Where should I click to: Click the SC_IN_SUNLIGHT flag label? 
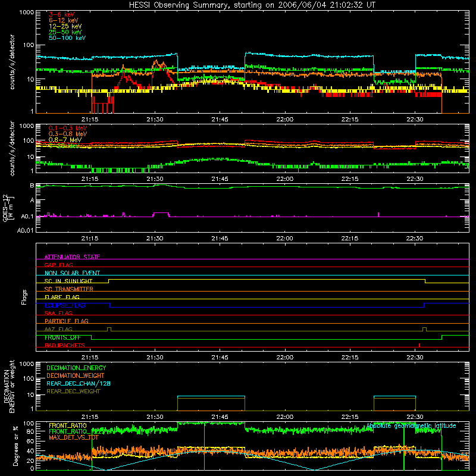(68, 281)
